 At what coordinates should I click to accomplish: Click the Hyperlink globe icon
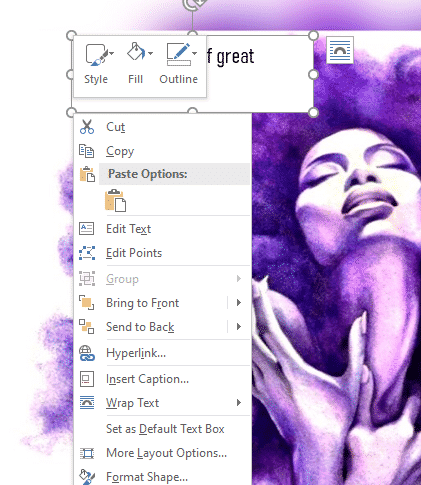[87, 353]
